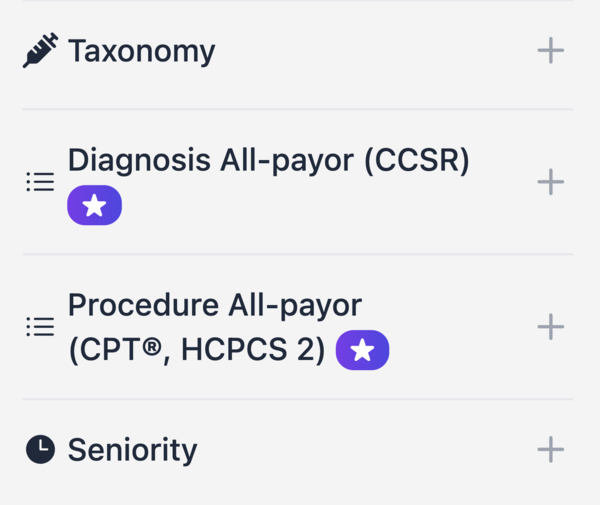Image resolution: width=600 pixels, height=505 pixels.
Task: Select the Diagnosis All-payor (CCSR) label
Action: (x=269, y=161)
